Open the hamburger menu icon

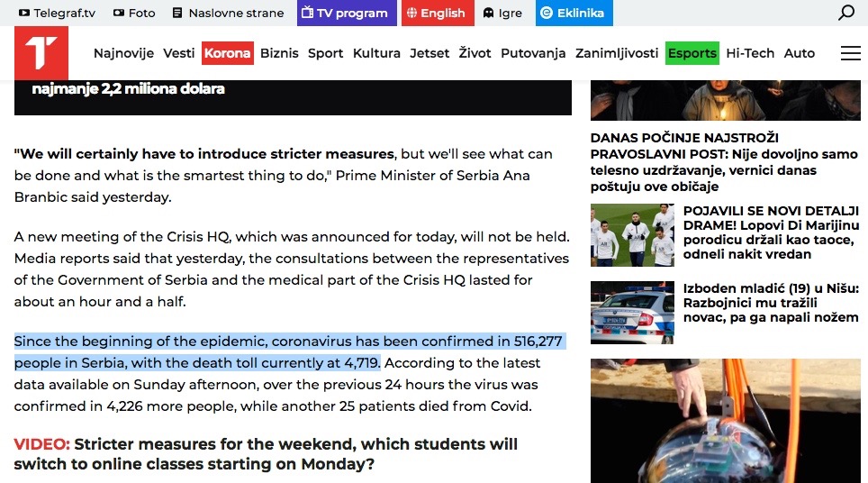click(850, 53)
